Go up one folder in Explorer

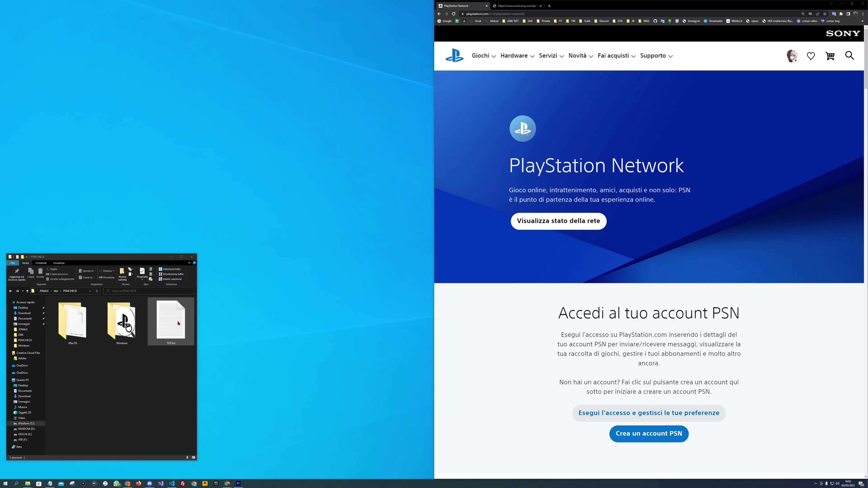[27, 291]
